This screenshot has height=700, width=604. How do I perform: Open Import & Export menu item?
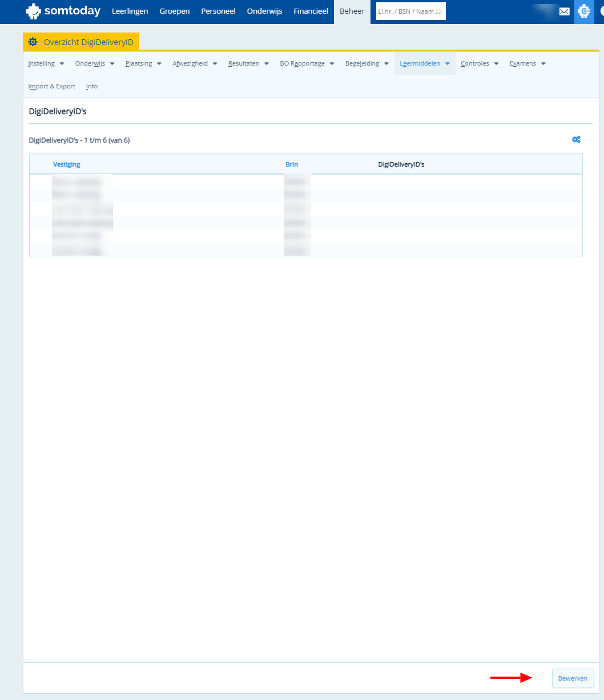pos(52,86)
